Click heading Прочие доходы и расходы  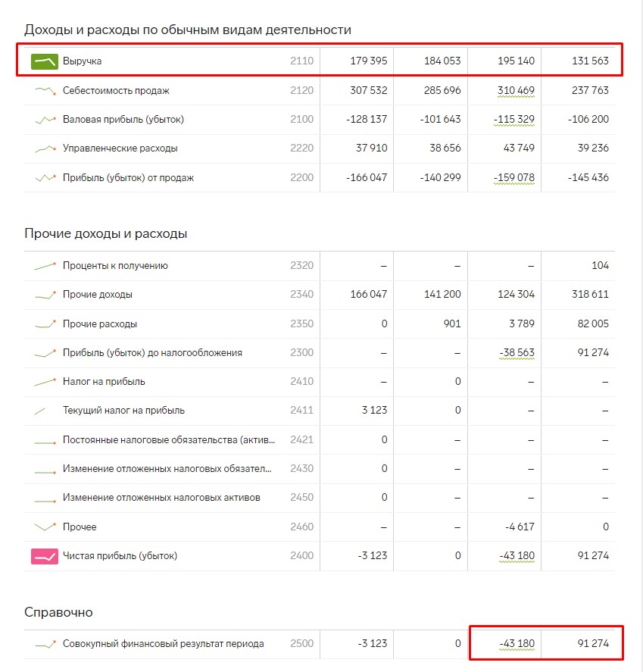(106, 233)
